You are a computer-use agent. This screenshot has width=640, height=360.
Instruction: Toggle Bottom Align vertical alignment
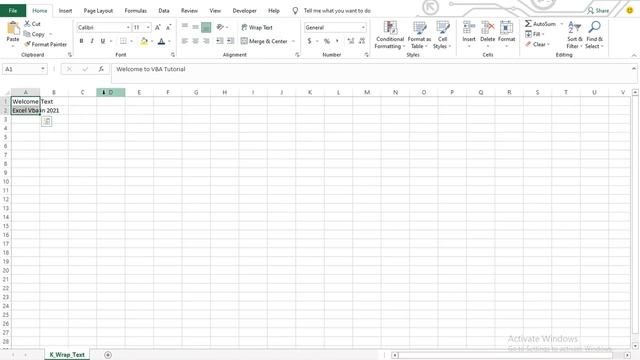click(x=206, y=27)
